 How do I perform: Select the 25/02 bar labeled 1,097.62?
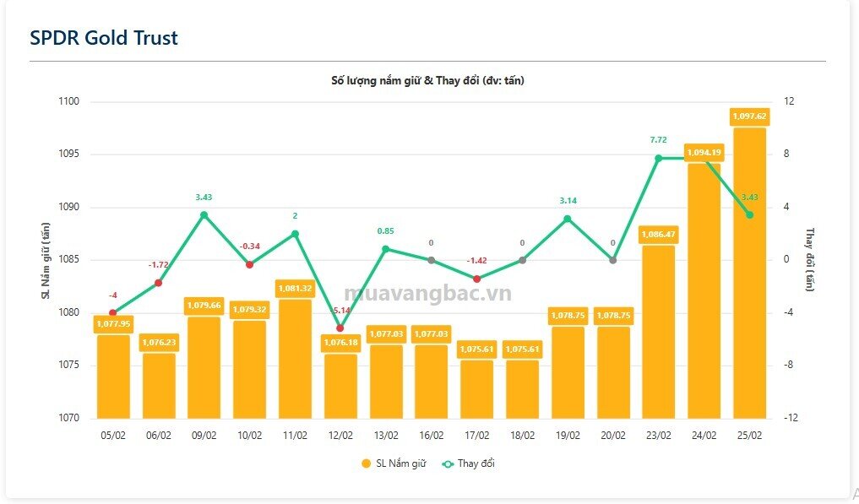750,274
